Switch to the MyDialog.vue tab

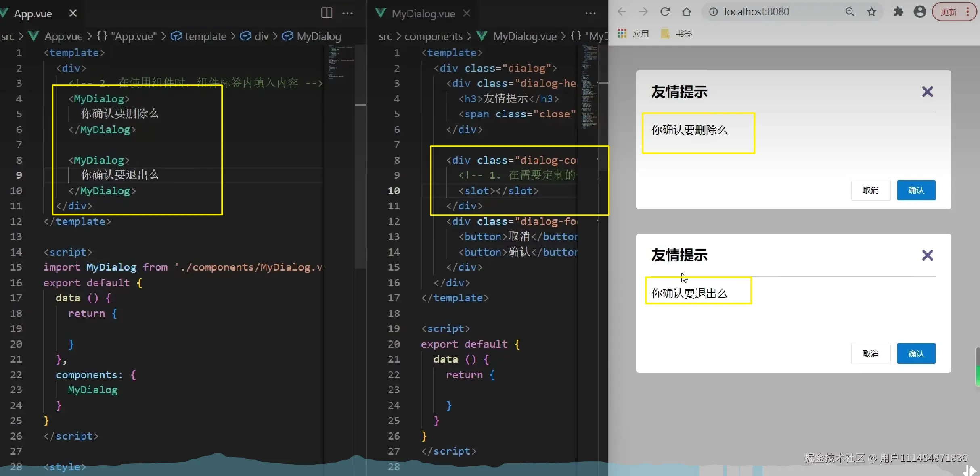[423, 14]
